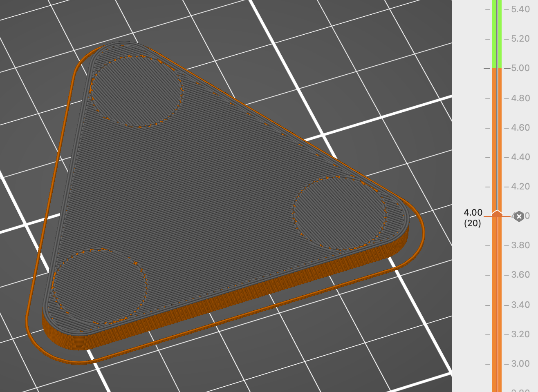538x392 pixels.
Task: Click the hexagonal X icon beside the slider thumb
Action: click(519, 216)
